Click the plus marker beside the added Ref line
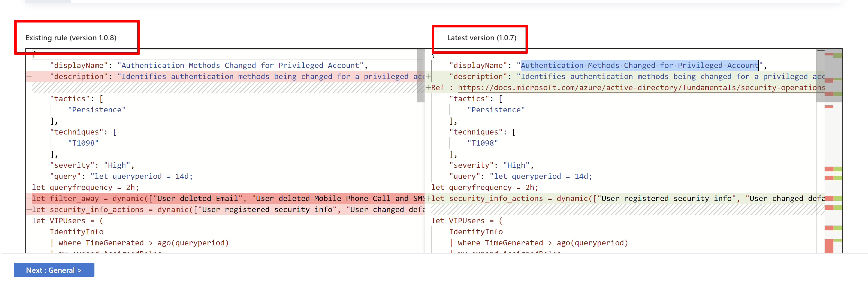Screen dimensions: 868x297 point(428,87)
